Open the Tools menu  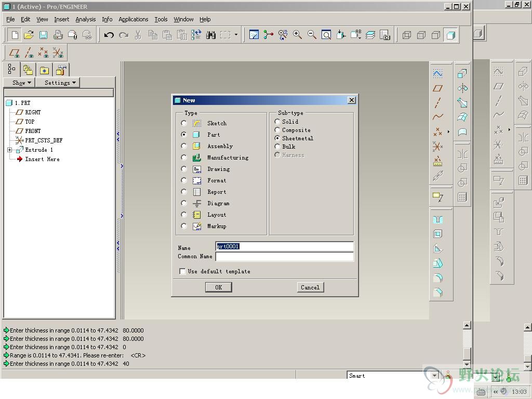pos(161,19)
